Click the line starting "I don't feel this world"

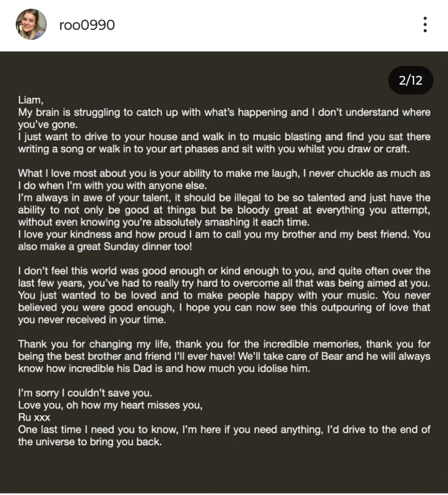[224, 271]
